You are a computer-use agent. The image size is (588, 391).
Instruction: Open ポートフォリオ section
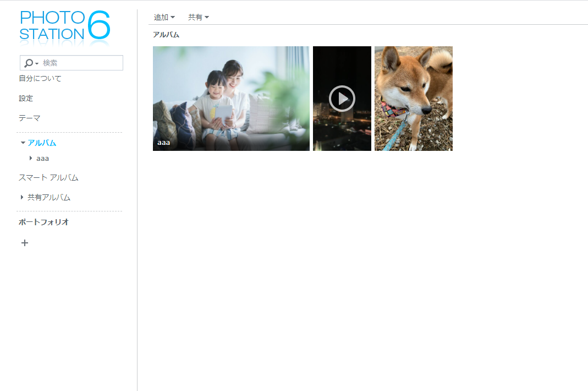pyautogui.click(x=44, y=222)
